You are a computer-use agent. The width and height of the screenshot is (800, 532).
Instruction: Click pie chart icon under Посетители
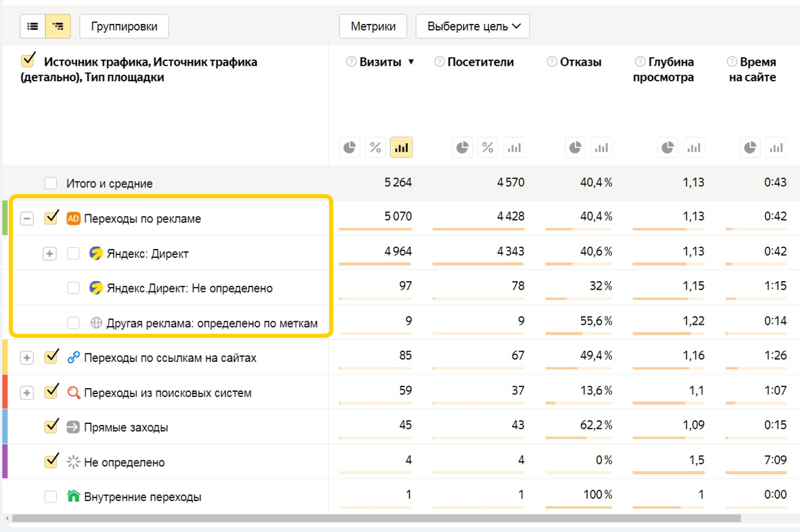pos(462,147)
